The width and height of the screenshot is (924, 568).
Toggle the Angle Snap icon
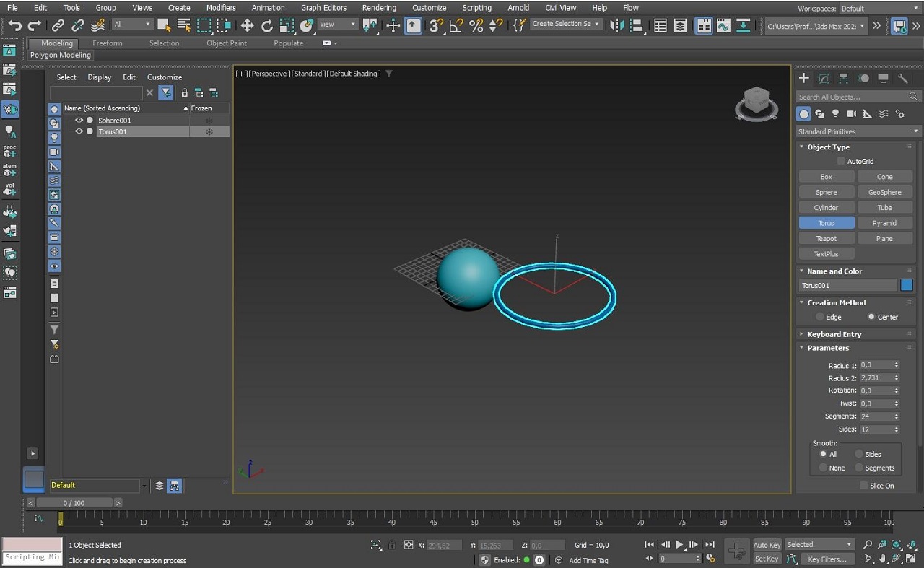456,26
